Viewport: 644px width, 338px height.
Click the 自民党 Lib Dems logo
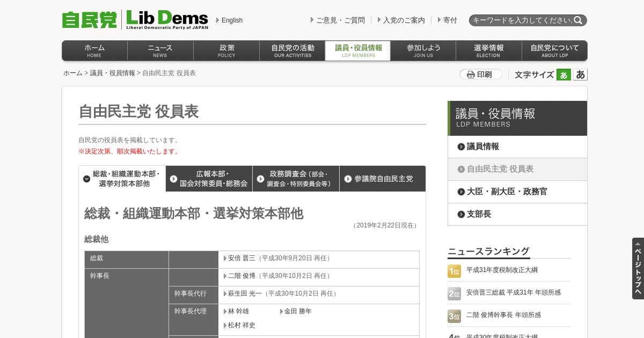tap(135, 20)
